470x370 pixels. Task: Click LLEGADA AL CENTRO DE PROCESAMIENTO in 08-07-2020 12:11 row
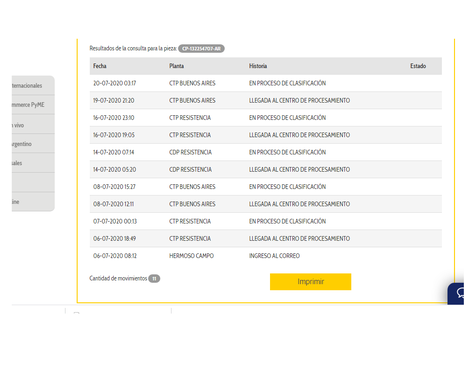(299, 204)
